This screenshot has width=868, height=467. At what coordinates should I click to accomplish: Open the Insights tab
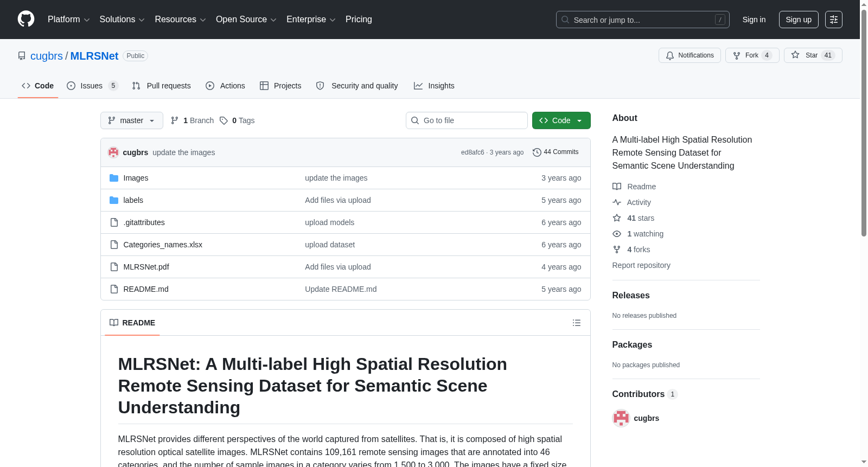[434, 86]
